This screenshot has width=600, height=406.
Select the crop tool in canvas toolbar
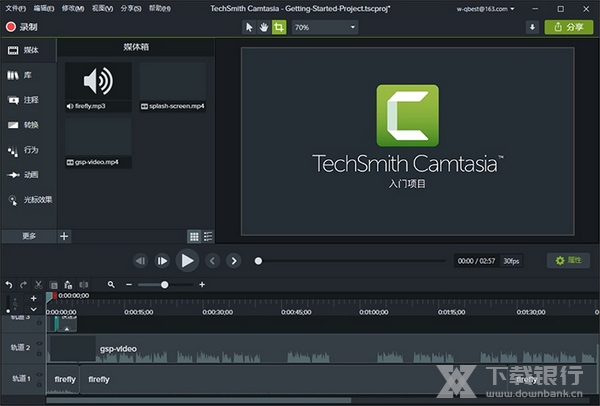coord(278,27)
